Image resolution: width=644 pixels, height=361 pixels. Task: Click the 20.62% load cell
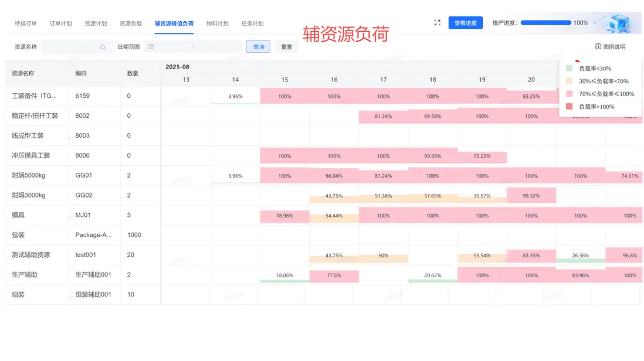pyautogui.click(x=432, y=275)
